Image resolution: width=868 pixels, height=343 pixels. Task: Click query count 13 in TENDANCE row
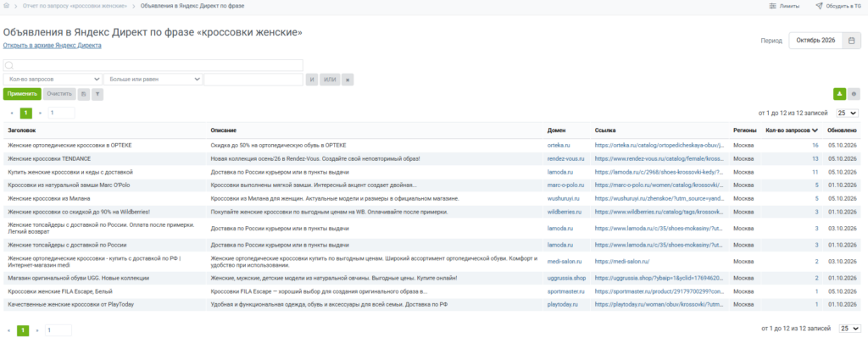pos(815,158)
